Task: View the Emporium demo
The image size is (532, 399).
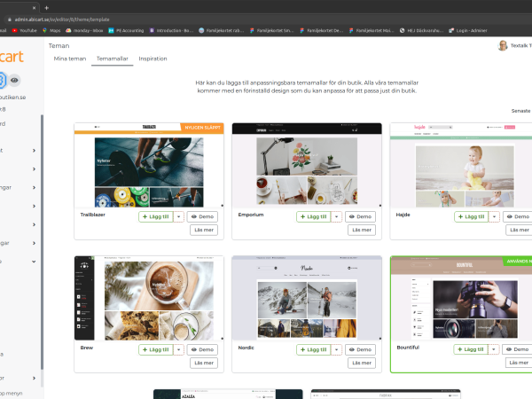Action: (360, 217)
